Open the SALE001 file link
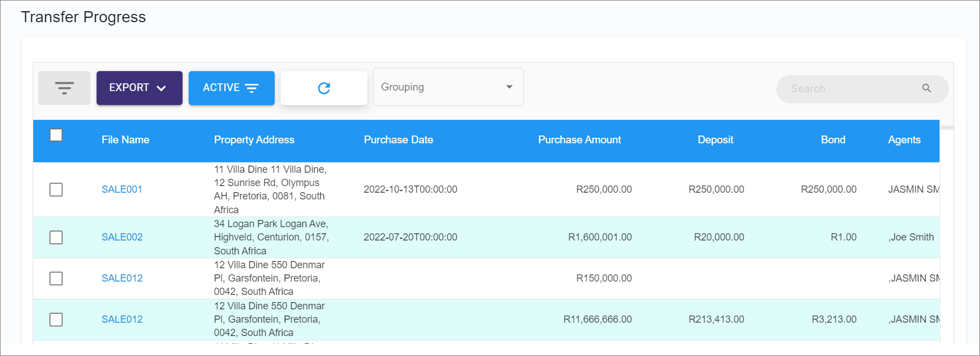The width and height of the screenshot is (980, 356). [x=122, y=189]
